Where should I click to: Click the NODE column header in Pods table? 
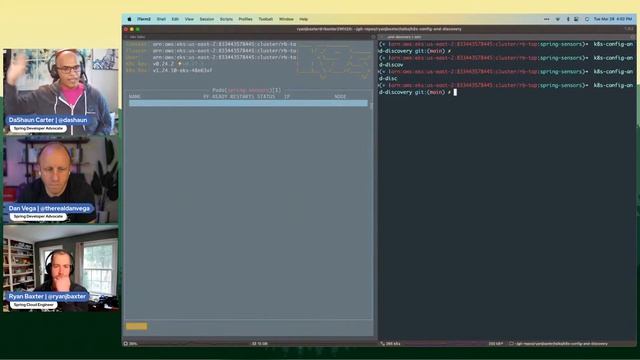click(x=340, y=97)
